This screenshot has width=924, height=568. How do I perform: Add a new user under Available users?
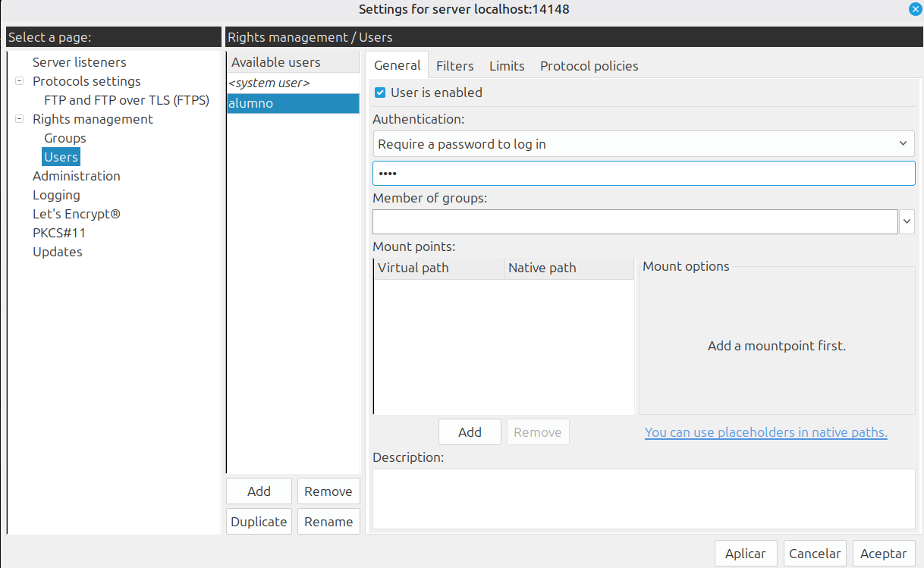[259, 491]
